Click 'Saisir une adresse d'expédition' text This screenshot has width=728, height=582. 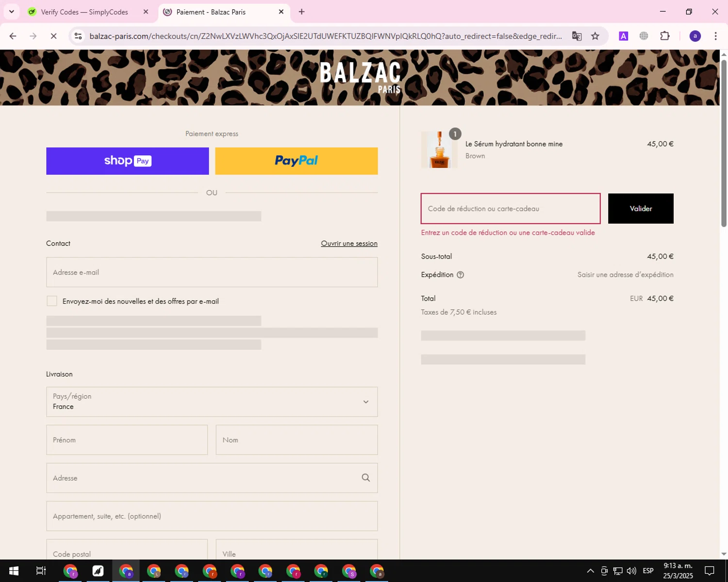pyautogui.click(x=625, y=275)
